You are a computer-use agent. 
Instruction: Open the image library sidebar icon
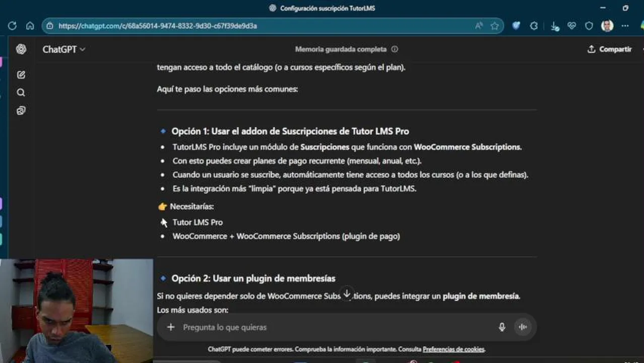pos(21,110)
